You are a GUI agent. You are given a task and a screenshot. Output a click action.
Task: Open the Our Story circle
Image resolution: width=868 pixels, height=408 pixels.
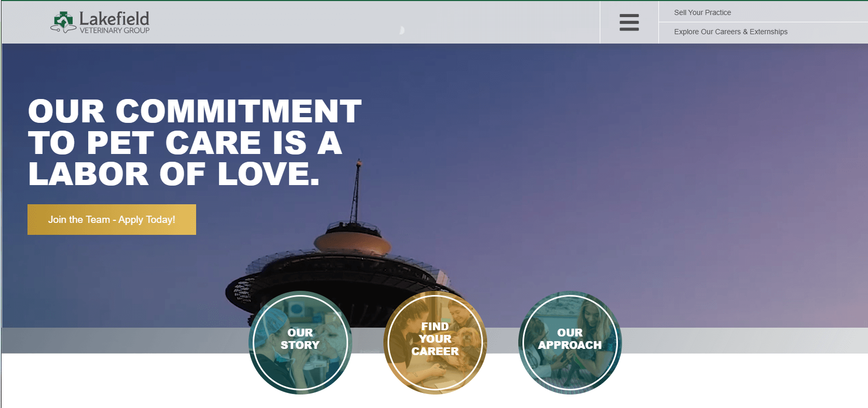click(300, 343)
